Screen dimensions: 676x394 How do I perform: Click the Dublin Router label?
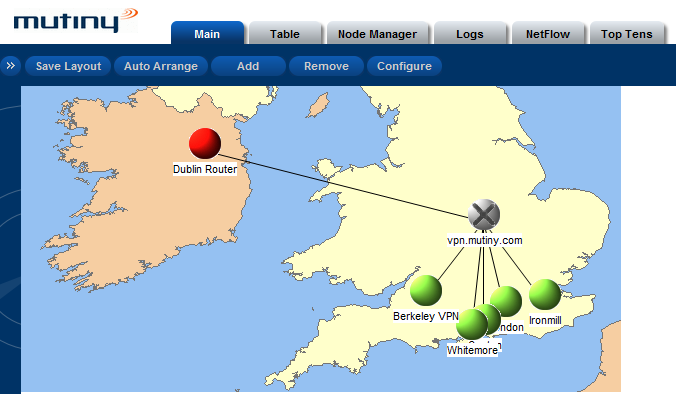pos(205,169)
